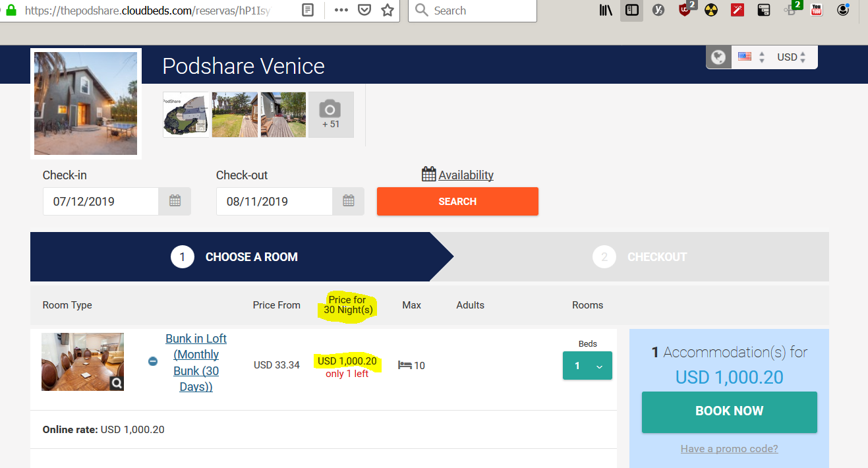Toggle the Firefox sidebar button
The image size is (868, 468).
click(x=632, y=10)
